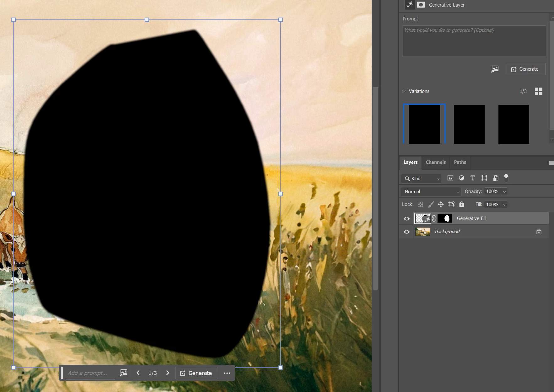Open the Opacity slider dropdown
The image size is (554, 392).
click(504, 191)
